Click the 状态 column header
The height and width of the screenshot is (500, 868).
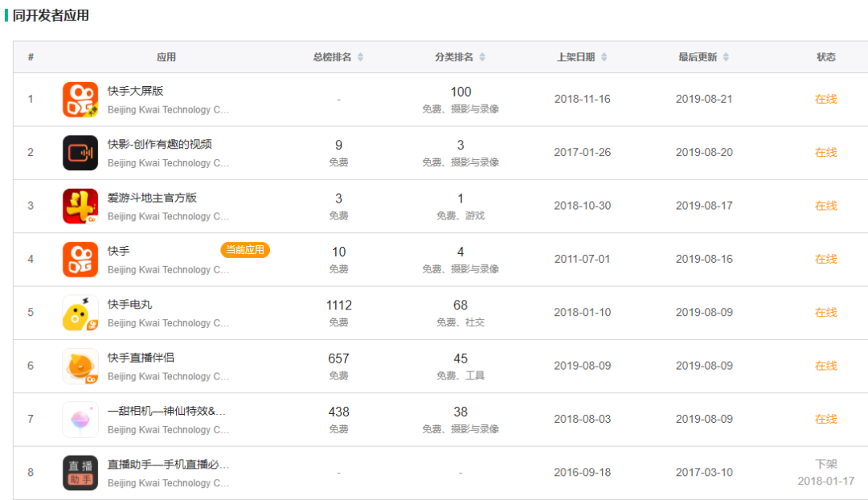point(826,57)
